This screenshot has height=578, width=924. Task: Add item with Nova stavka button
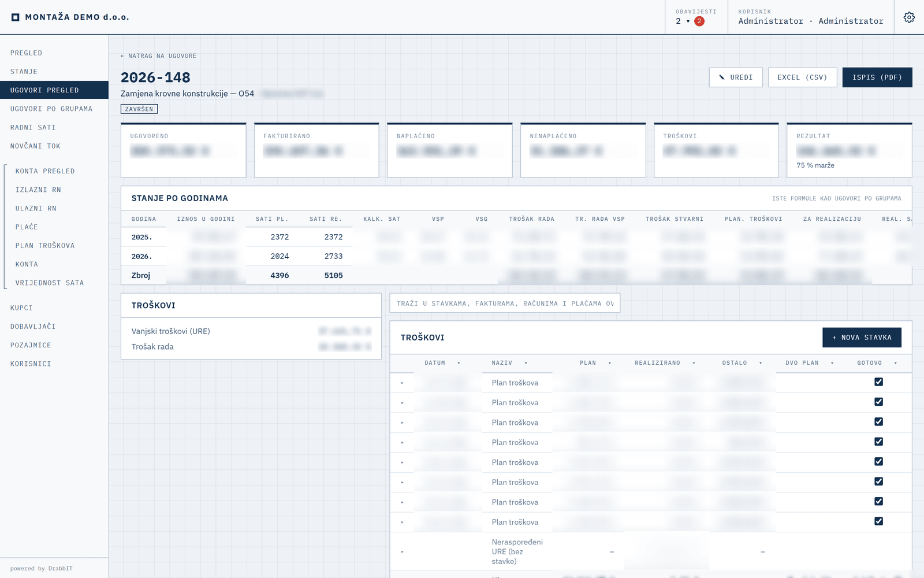(862, 338)
